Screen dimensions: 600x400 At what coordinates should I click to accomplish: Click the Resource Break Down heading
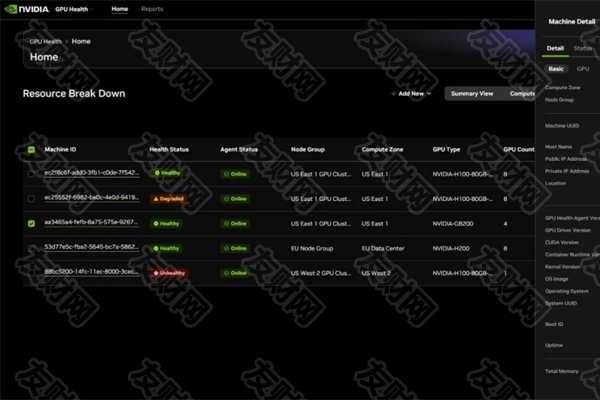(x=74, y=94)
